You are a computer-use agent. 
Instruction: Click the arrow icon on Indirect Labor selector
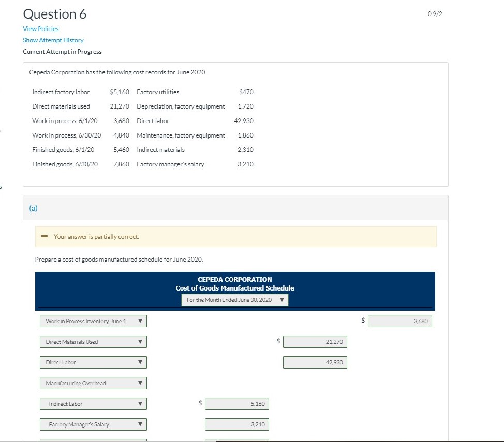coord(140,404)
